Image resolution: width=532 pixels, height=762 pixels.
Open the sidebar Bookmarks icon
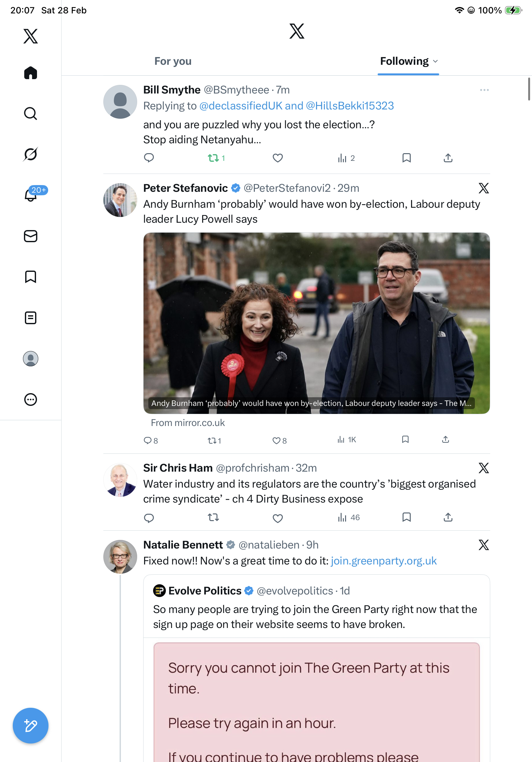coord(31,277)
